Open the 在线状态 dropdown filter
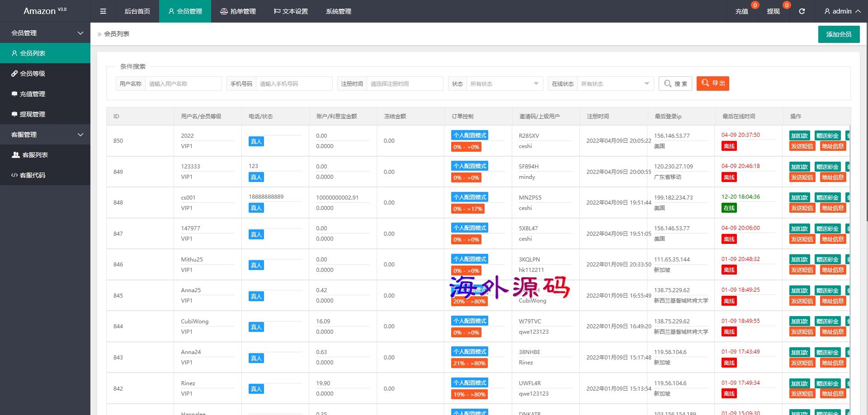Image resolution: width=868 pixels, height=415 pixels. pos(615,84)
